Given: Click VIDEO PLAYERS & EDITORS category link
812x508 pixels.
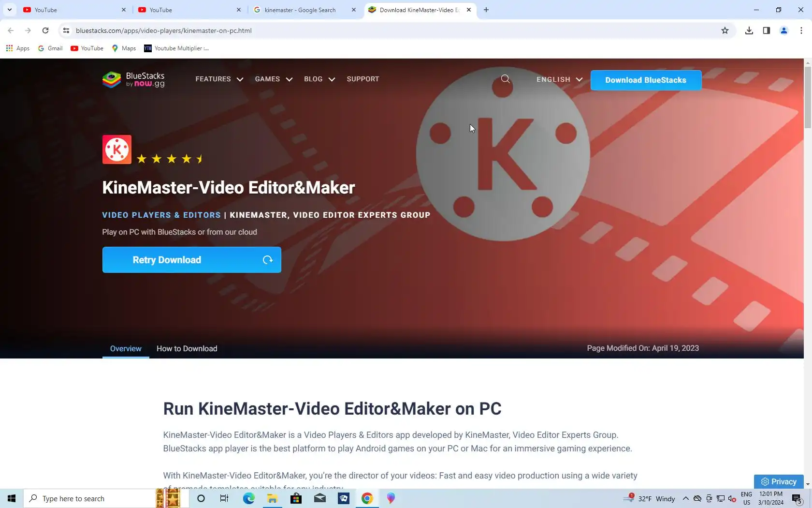Looking at the screenshot, I should [x=161, y=215].
